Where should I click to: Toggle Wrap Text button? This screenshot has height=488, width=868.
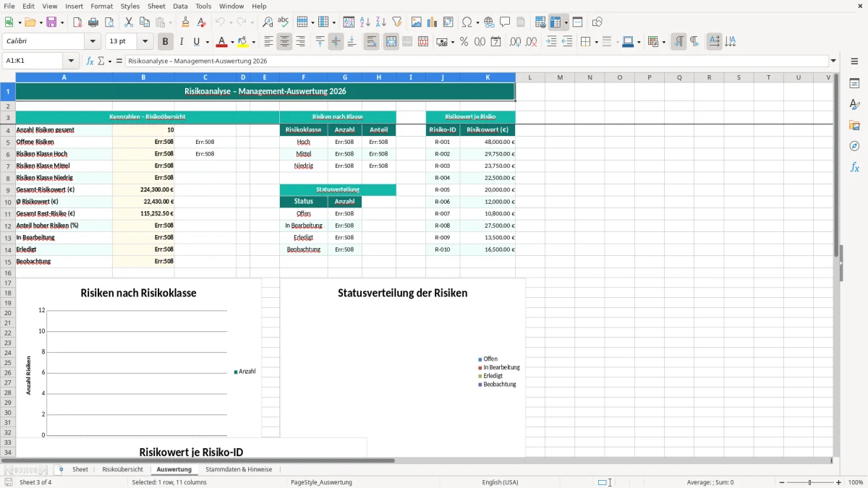point(371,42)
